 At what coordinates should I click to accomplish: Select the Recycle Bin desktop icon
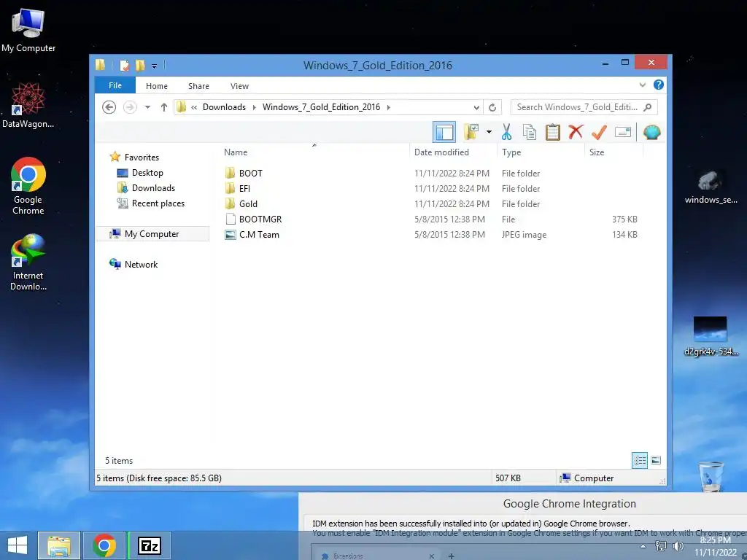[x=711, y=476]
